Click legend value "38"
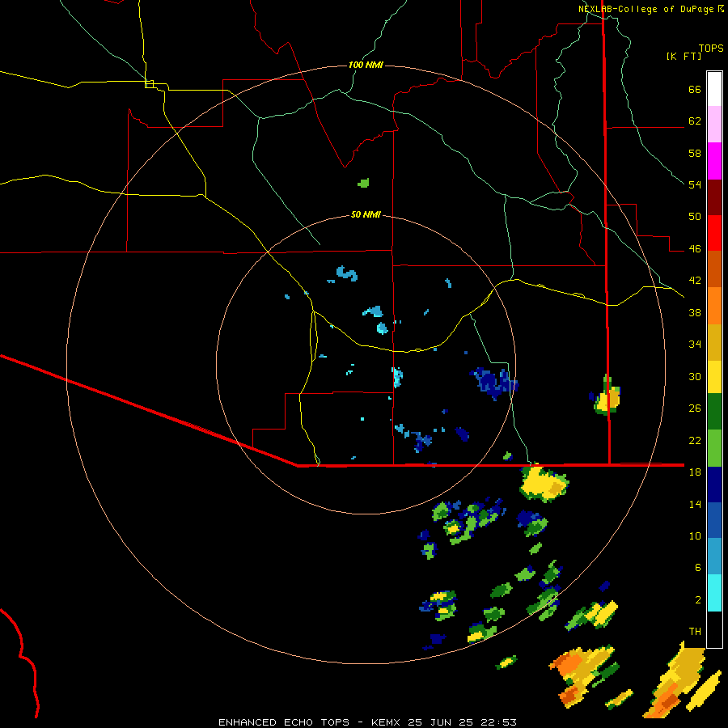Viewport: 728px width, 728px height. (x=695, y=312)
